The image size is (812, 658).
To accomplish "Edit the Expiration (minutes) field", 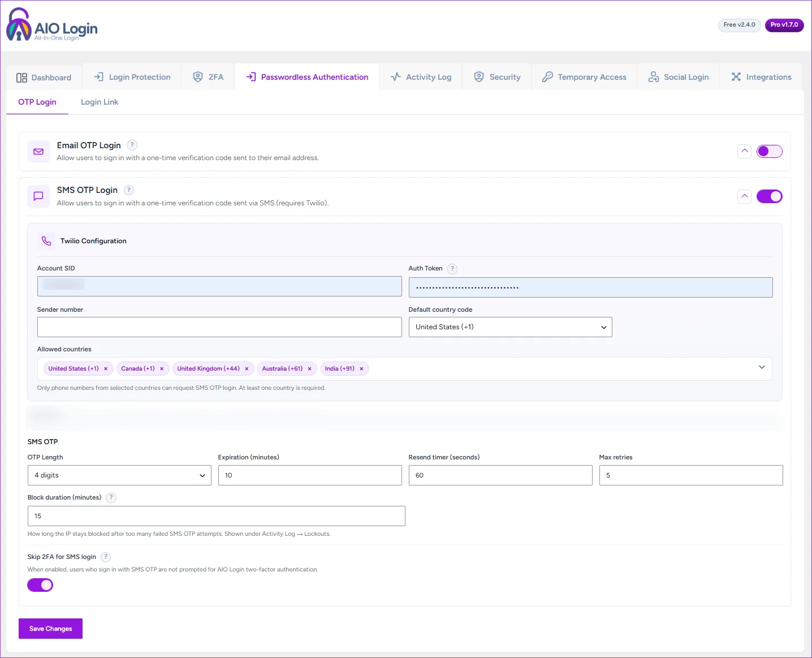I will [310, 475].
